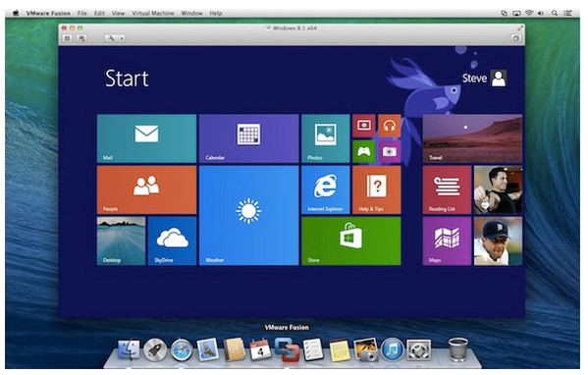Open the Mail tile
Screen dimensions: 588x375
click(146, 138)
